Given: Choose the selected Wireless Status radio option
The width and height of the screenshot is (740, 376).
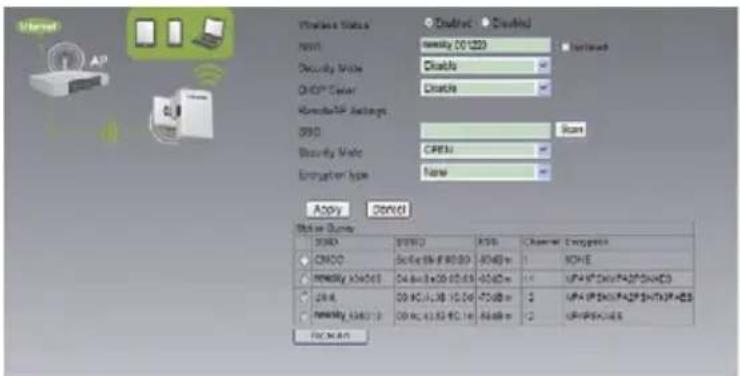Looking at the screenshot, I should (x=429, y=23).
